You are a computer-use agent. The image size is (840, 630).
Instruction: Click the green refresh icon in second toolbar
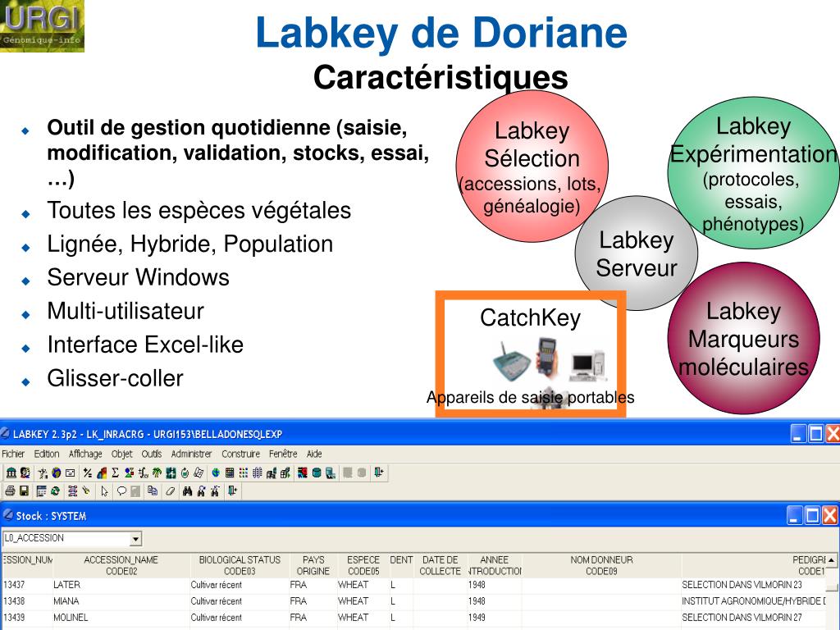pyautogui.click(x=55, y=491)
